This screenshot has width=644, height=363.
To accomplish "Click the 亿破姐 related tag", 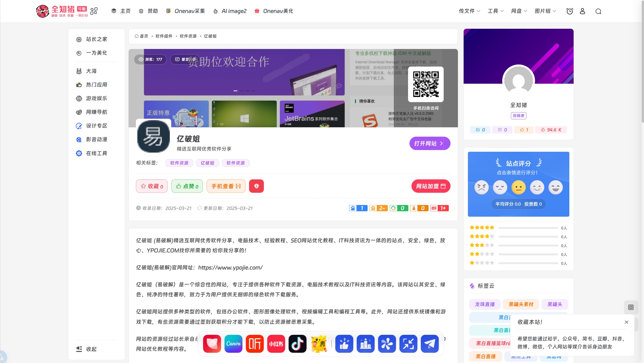I will click(x=207, y=163).
